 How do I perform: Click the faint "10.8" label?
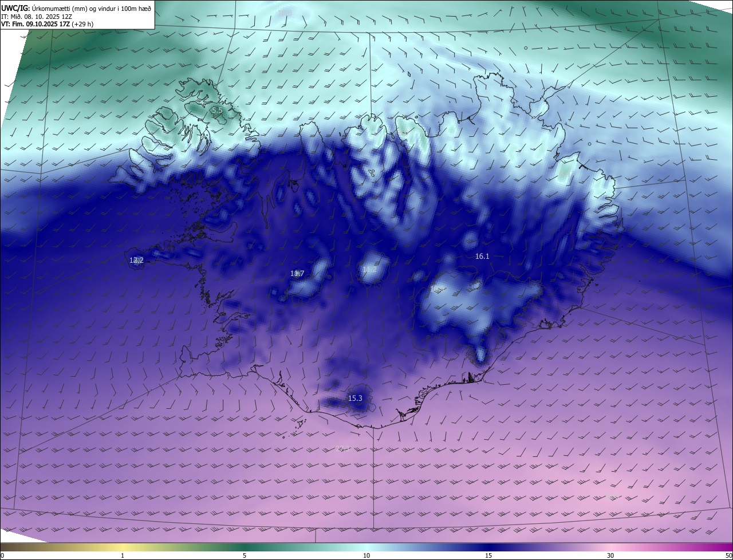(x=285, y=13)
